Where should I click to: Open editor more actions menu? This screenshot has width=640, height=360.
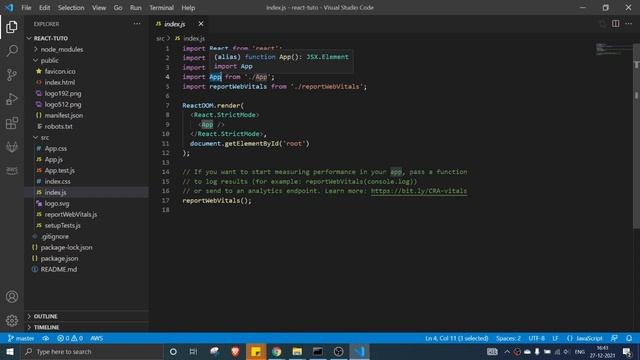pyautogui.click(x=628, y=24)
